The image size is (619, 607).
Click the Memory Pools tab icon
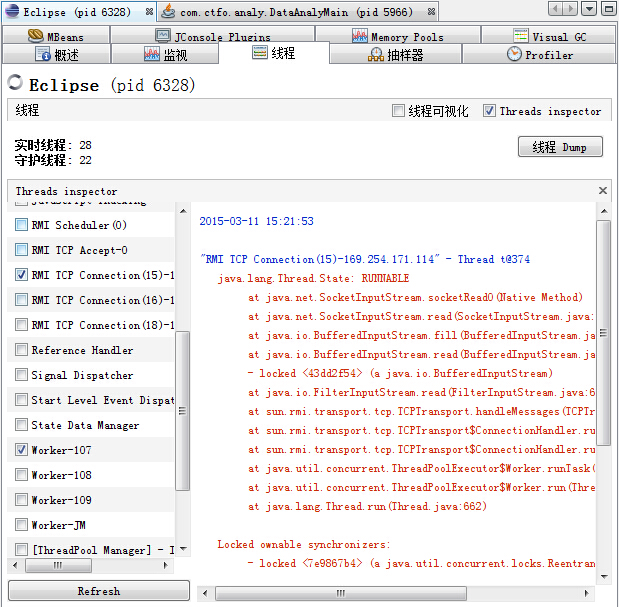pyautogui.click(x=360, y=36)
